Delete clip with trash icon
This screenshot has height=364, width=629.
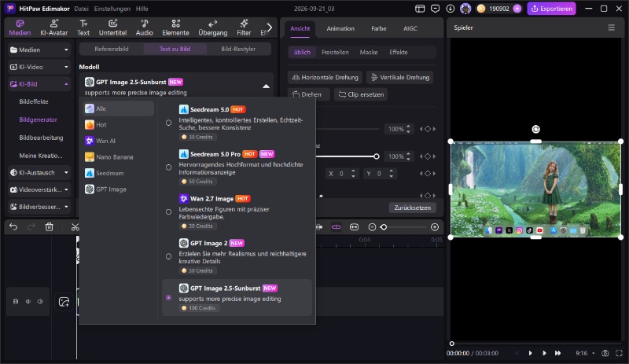pyautogui.click(x=49, y=226)
